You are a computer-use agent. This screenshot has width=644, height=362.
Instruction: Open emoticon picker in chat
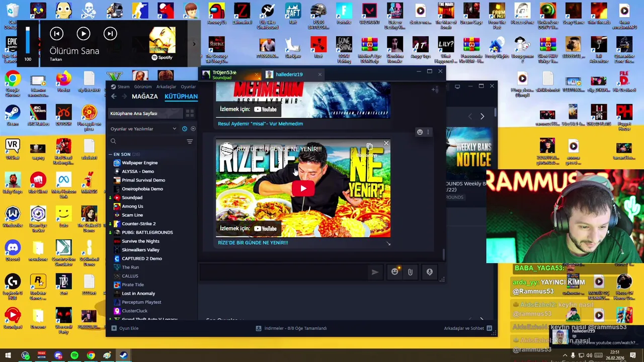pyautogui.click(x=395, y=272)
